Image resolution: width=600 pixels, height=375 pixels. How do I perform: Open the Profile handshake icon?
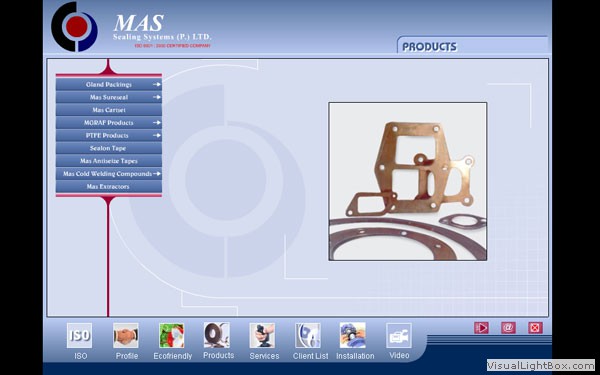tap(126, 335)
